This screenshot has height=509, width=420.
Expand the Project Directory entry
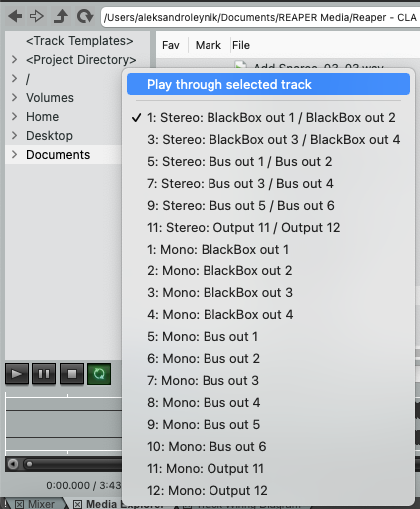[x=14, y=60]
